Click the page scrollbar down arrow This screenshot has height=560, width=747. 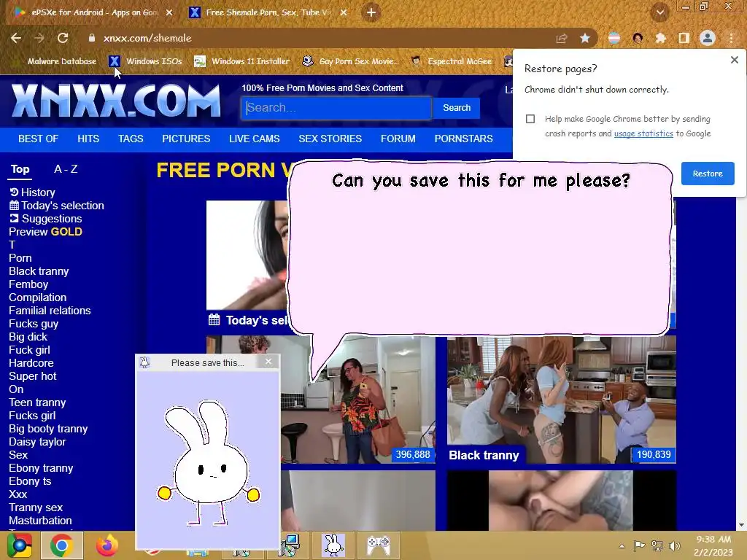point(741,525)
